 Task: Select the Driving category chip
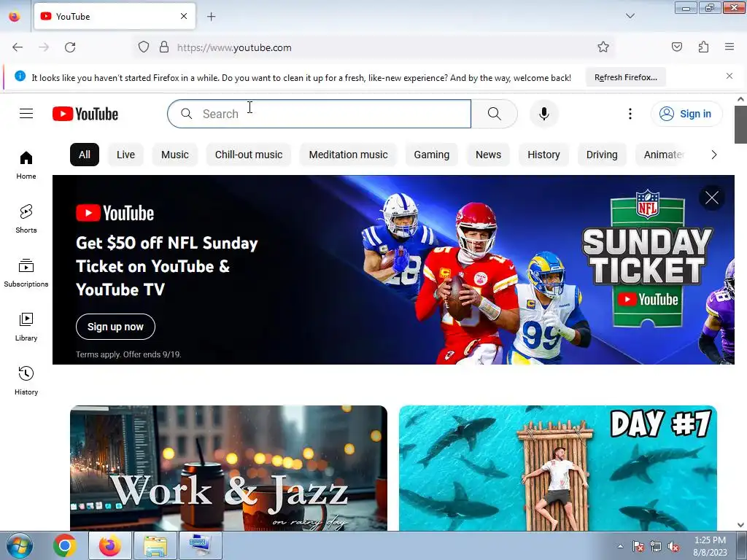coord(602,155)
